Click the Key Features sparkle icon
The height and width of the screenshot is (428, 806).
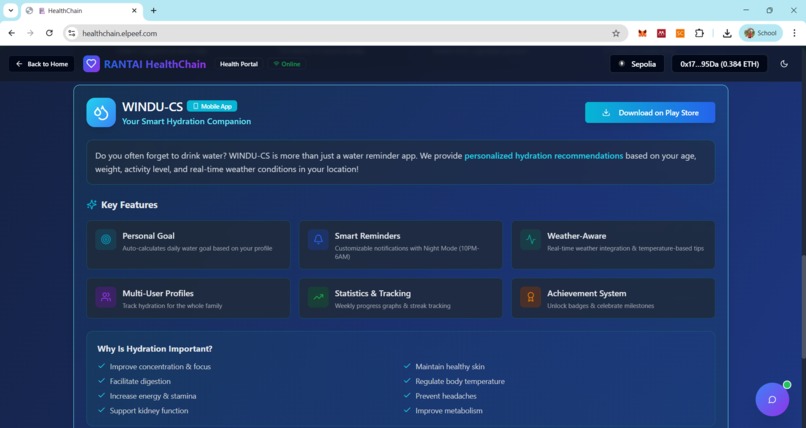click(91, 204)
